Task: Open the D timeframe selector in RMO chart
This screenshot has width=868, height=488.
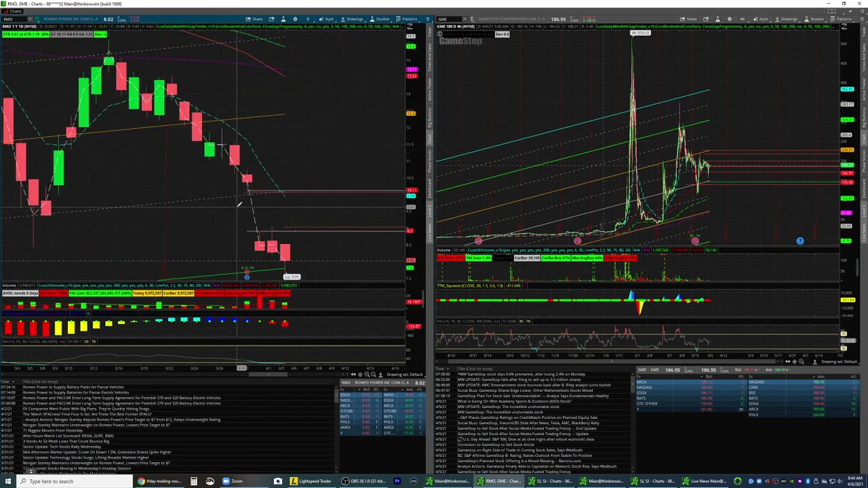Action: (308, 19)
